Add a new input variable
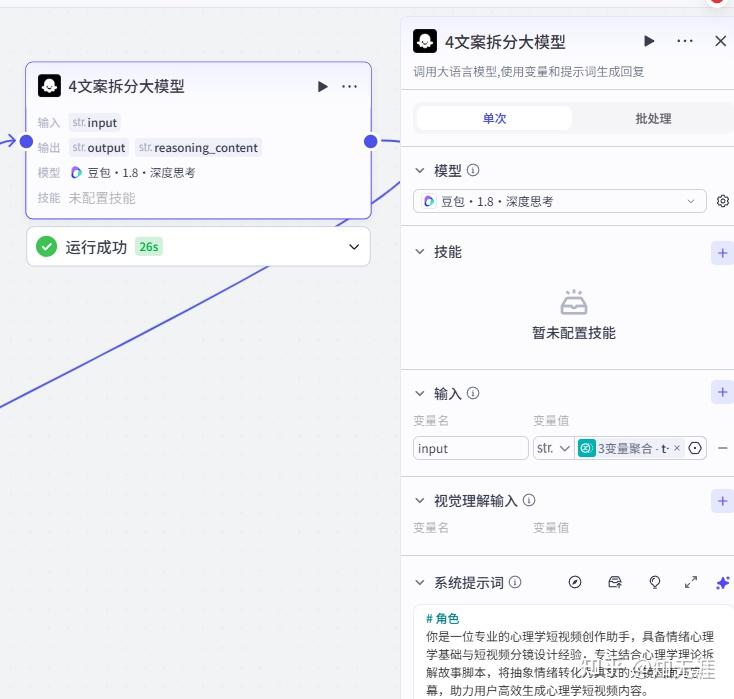Viewport: 734px width, 699px height. [x=722, y=392]
